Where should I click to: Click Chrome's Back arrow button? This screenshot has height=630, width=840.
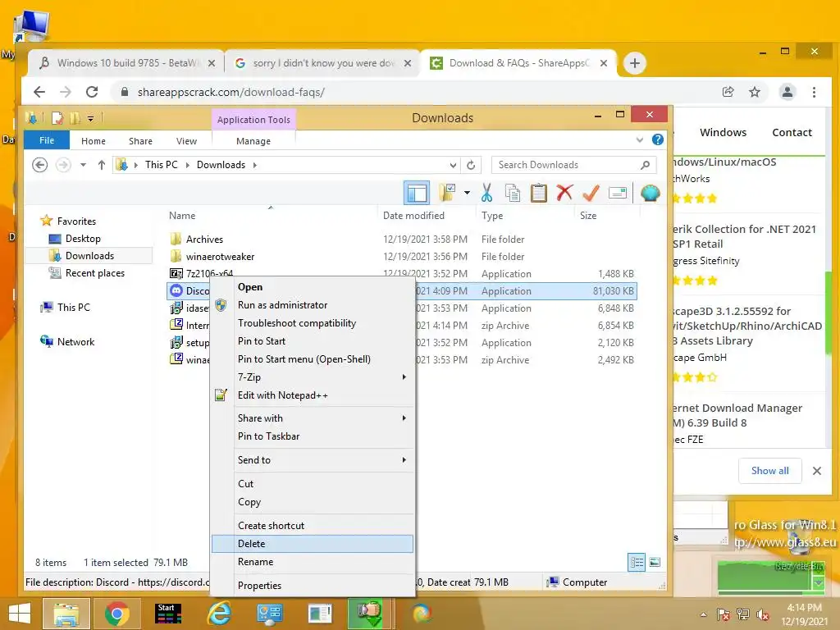tap(39, 92)
